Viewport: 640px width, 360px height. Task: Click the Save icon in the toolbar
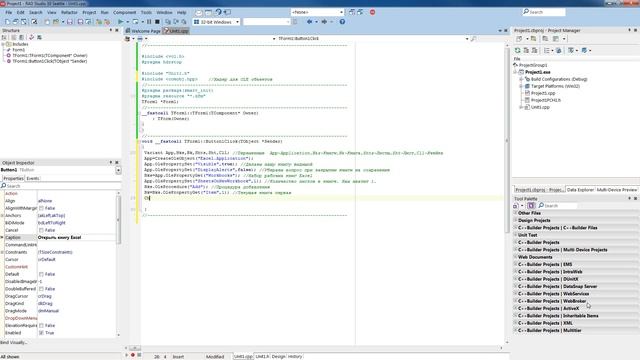tap(70, 22)
